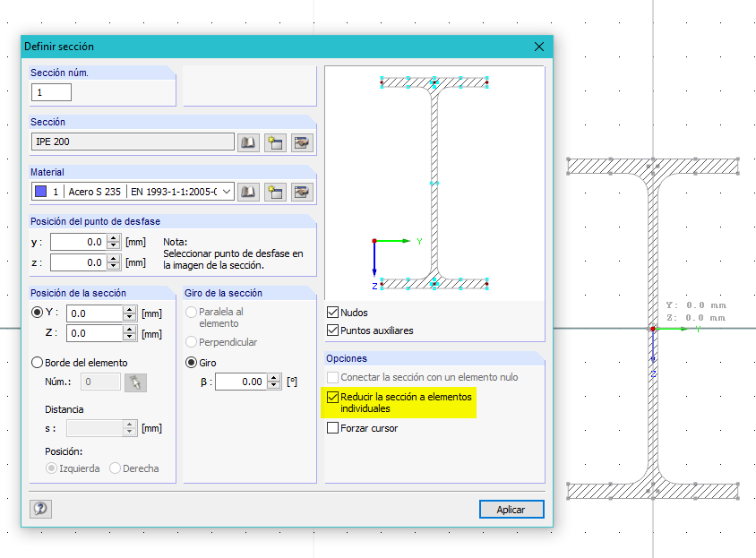This screenshot has width=756, height=558.
Task: Click the red origin point in preview
Action: pos(374,241)
